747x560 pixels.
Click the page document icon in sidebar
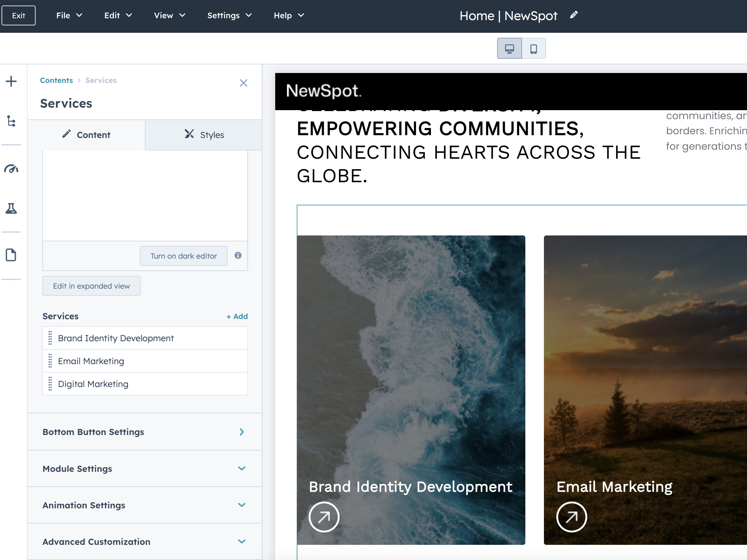(11, 255)
